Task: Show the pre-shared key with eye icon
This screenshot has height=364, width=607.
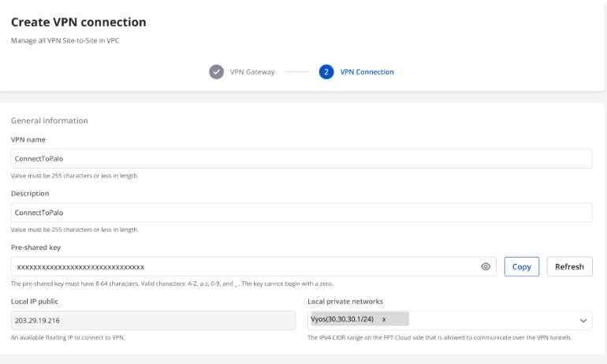Action: [x=486, y=267]
